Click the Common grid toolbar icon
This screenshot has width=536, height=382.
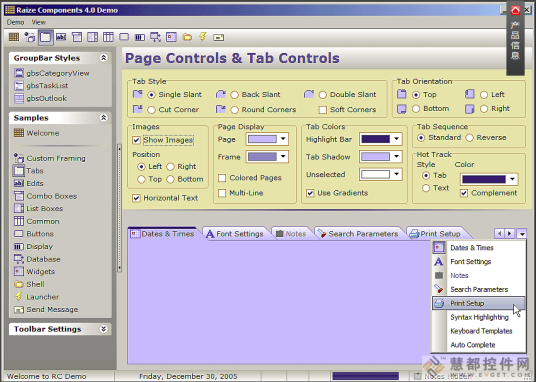[x=108, y=37]
